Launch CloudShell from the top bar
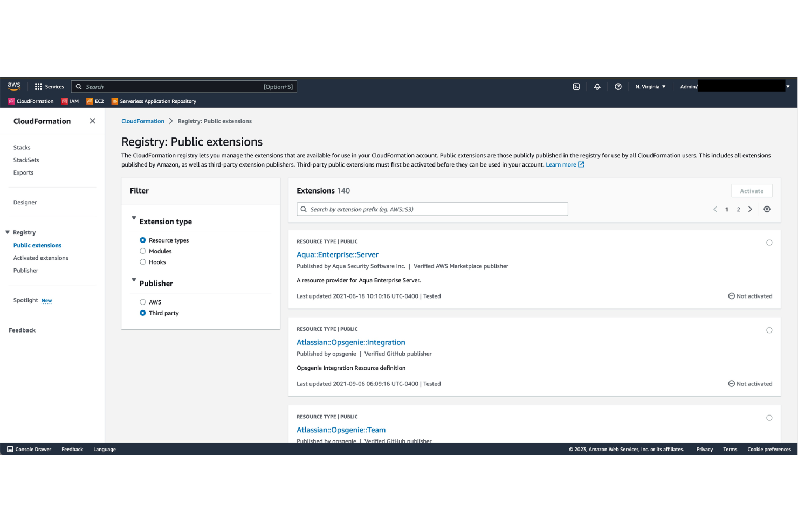The image size is (798, 532). click(x=576, y=86)
